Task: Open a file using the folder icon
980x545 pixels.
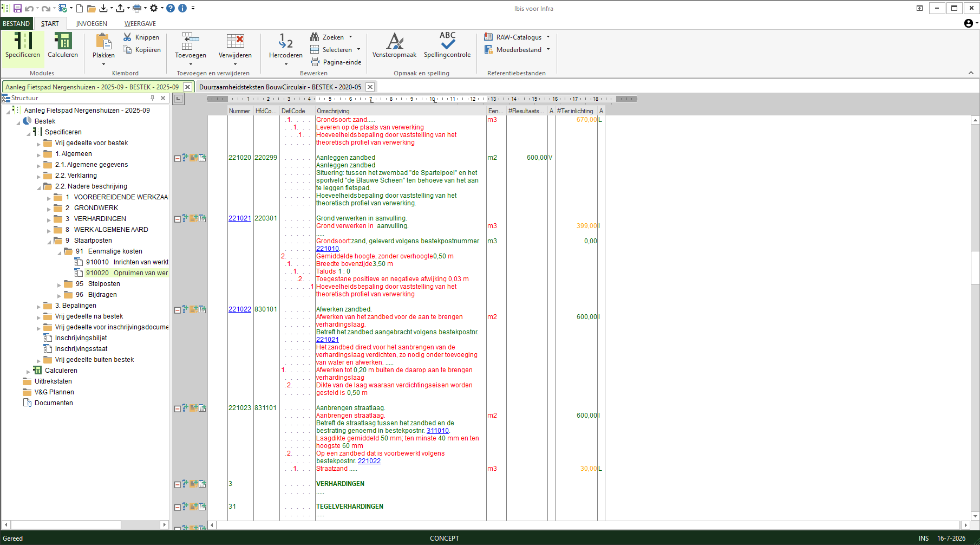Action: [92, 8]
